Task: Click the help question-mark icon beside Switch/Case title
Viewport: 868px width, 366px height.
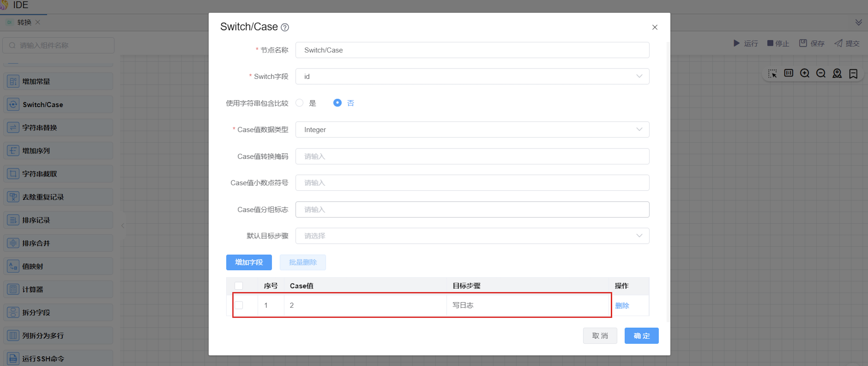Action: click(285, 27)
